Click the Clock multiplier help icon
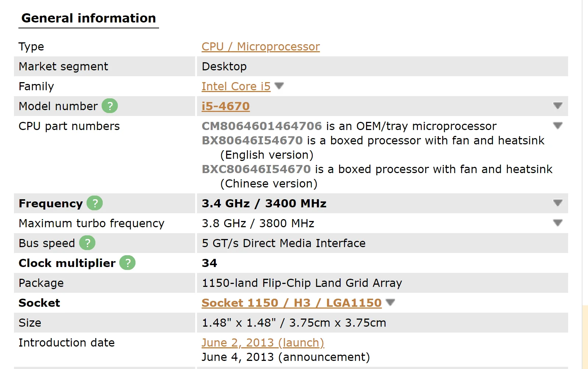This screenshot has width=588, height=369. [x=127, y=263]
